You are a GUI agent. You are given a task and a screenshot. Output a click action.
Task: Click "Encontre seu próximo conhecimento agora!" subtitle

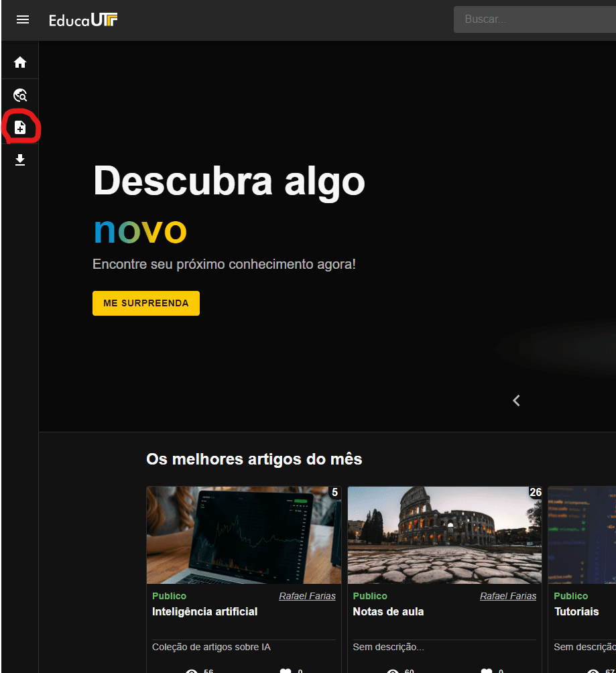(x=224, y=264)
